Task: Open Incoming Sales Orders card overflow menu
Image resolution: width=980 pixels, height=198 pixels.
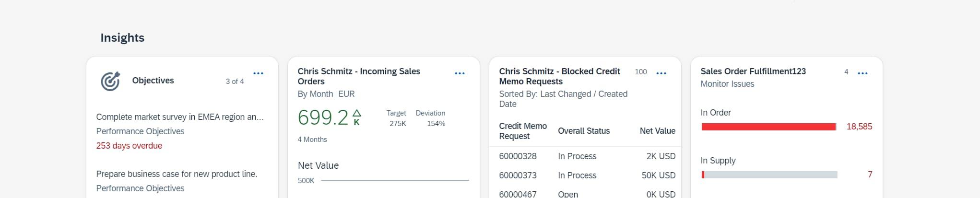Action: coord(460,73)
